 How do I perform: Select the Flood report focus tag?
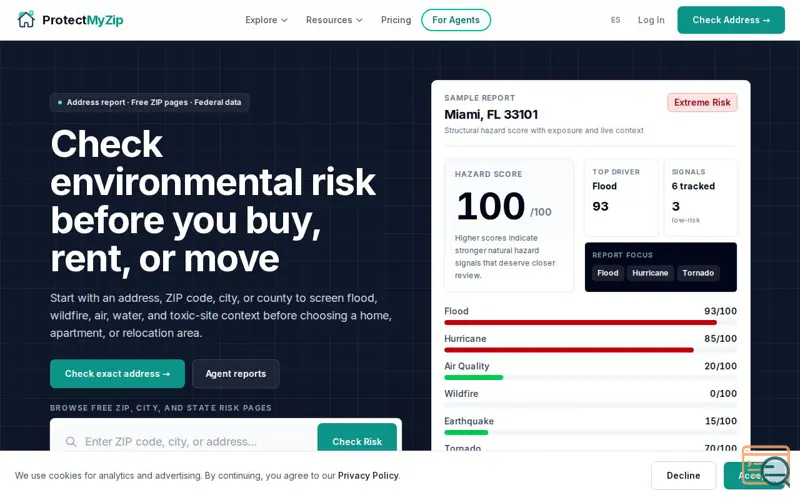coord(608,273)
